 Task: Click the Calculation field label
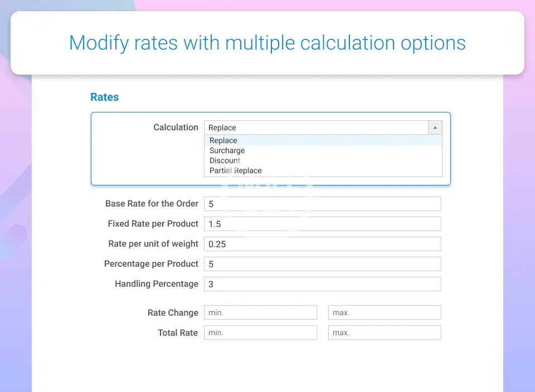pos(176,128)
